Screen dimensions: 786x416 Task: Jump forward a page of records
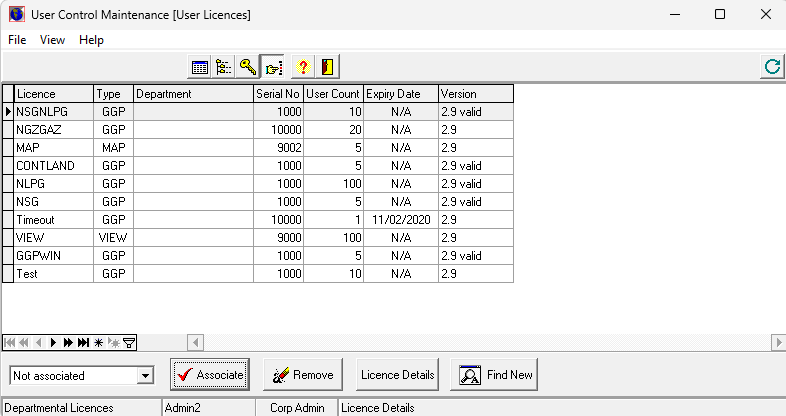coord(68,343)
